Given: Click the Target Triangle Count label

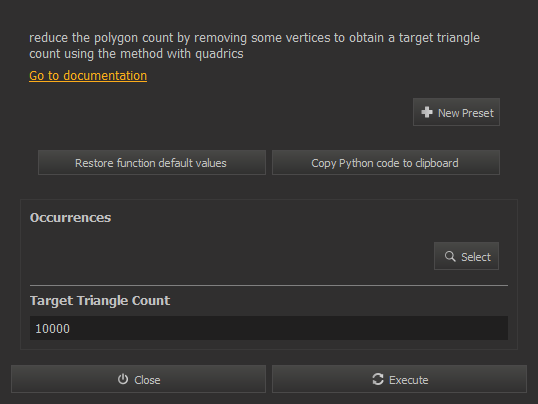Looking at the screenshot, I should [x=100, y=301].
